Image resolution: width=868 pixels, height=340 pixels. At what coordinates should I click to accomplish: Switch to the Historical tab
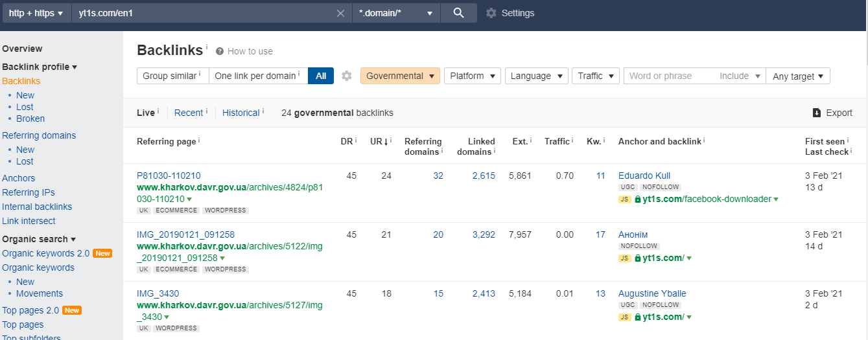[x=240, y=113]
